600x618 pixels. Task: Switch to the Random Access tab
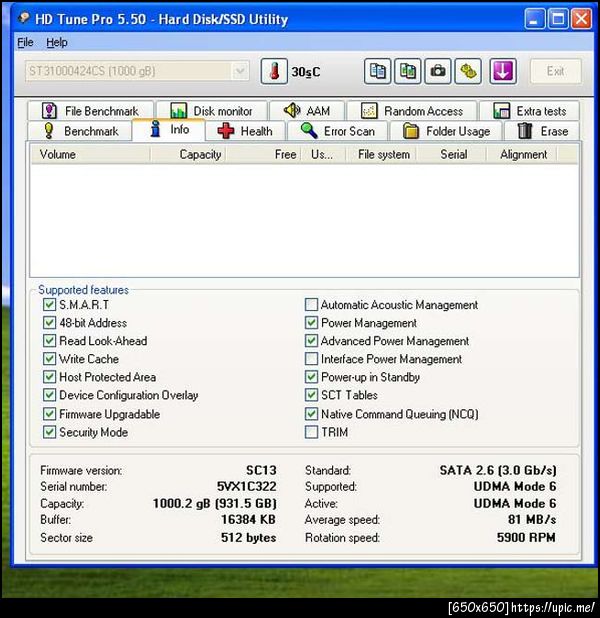(x=412, y=111)
